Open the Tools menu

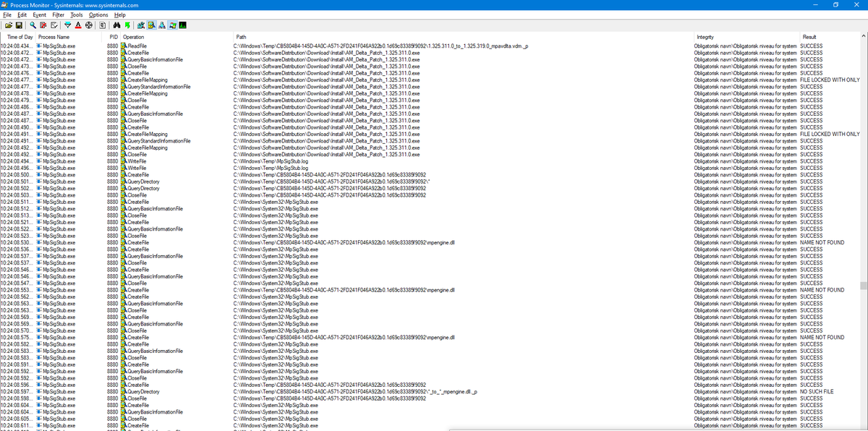pyautogui.click(x=77, y=14)
